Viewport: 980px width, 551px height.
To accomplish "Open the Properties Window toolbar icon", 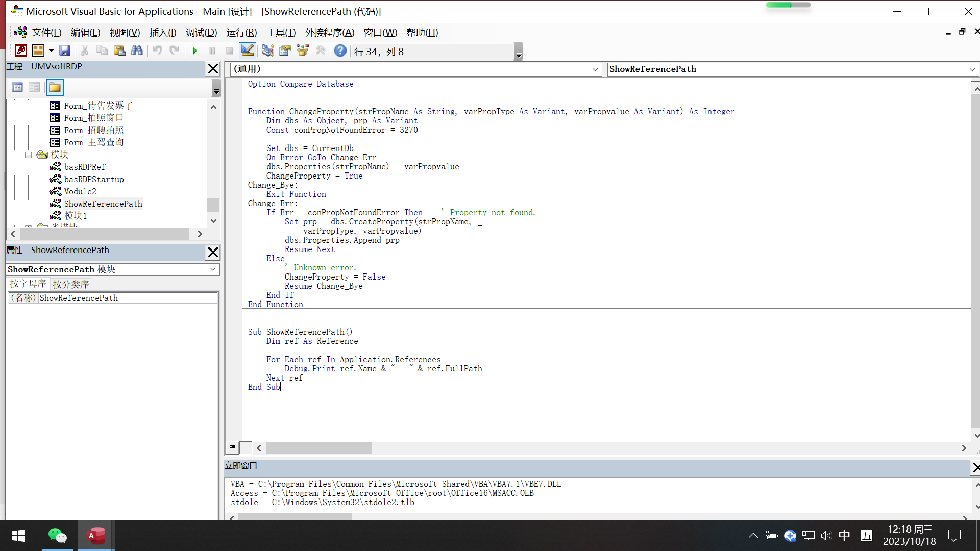I will coord(285,51).
